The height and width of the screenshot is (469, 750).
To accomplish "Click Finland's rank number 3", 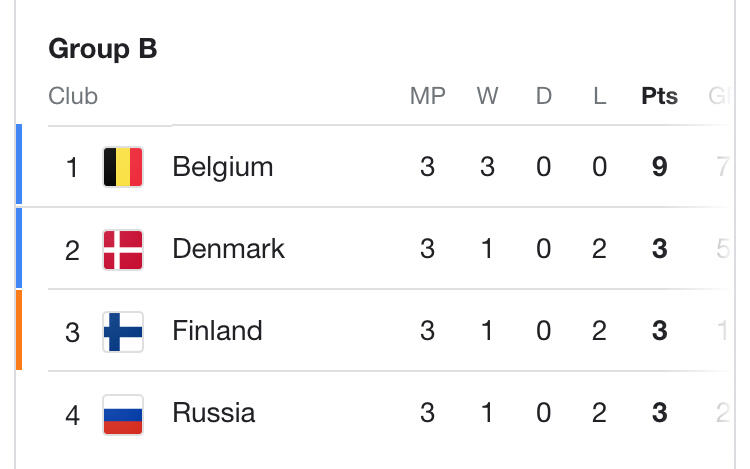I will click(x=72, y=331).
